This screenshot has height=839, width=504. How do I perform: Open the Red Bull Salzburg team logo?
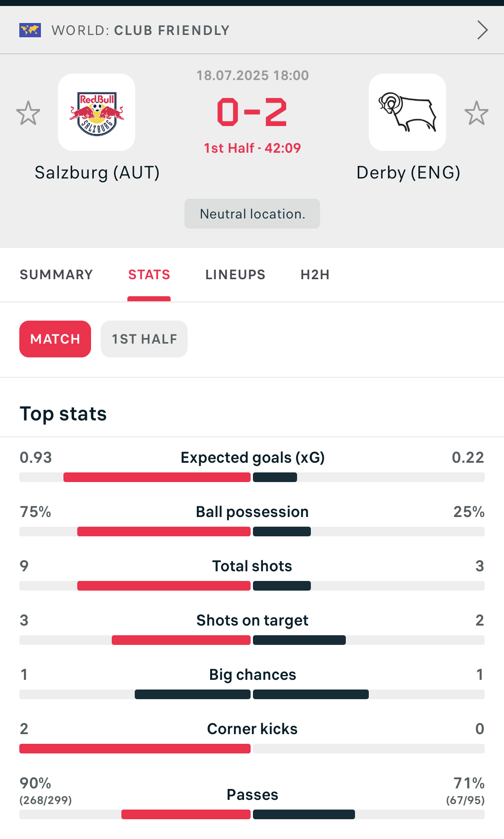tap(97, 113)
